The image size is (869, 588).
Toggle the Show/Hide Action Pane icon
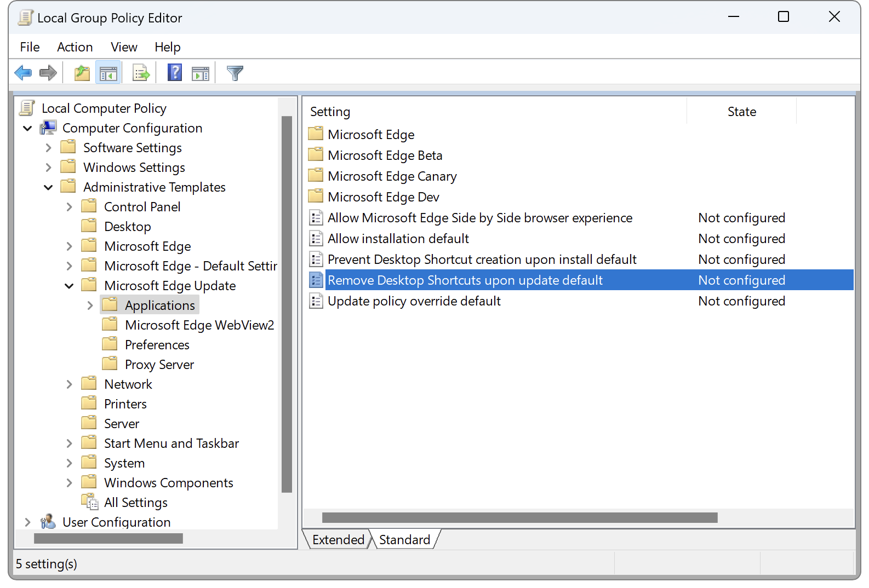(201, 73)
